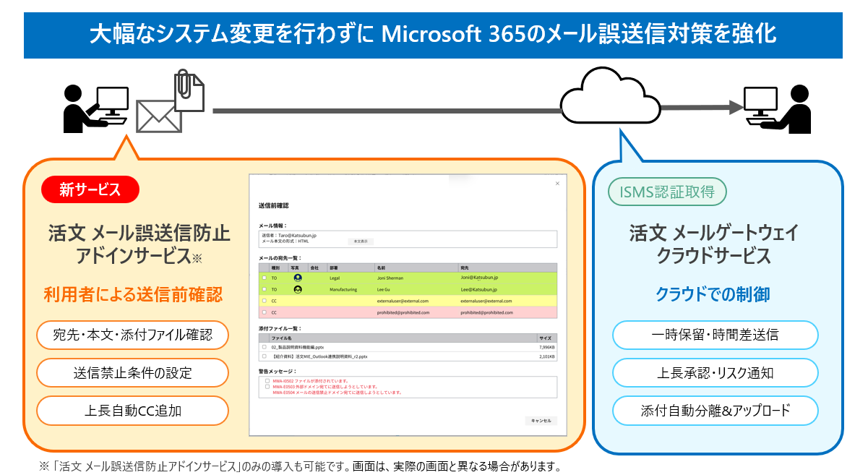
Task: Click the Legal department cell
Action: [x=335, y=278]
